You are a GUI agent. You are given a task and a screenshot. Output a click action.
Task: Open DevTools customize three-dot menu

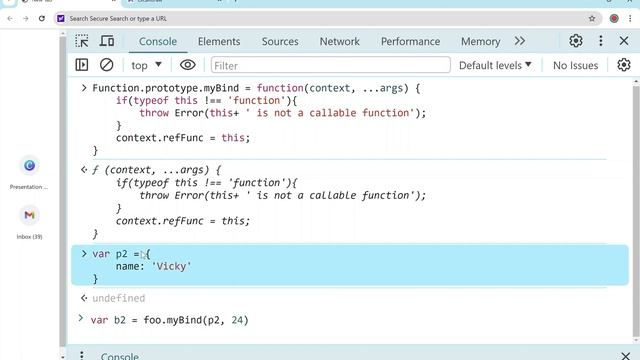(x=600, y=41)
